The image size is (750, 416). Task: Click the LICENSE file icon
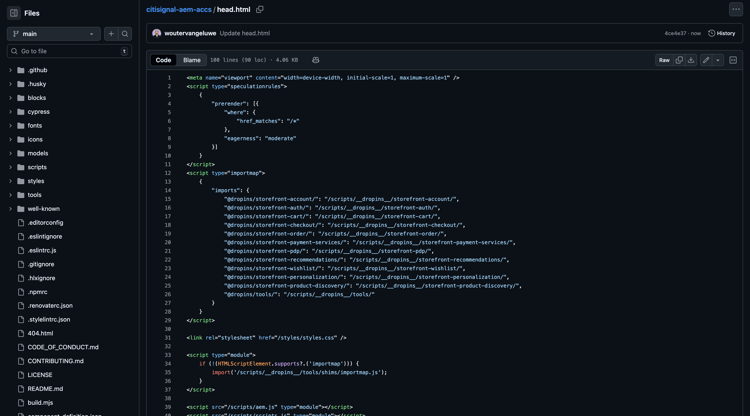(x=21, y=375)
